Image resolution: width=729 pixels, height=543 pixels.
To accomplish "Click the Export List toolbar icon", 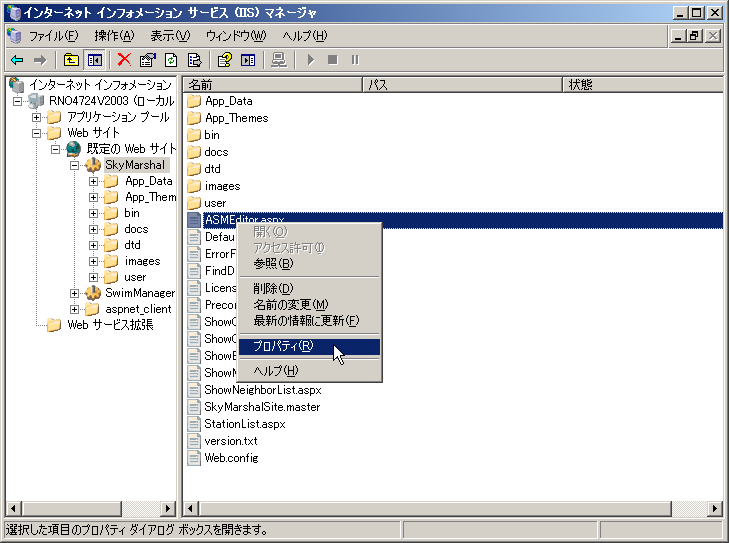I will click(194, 60).
